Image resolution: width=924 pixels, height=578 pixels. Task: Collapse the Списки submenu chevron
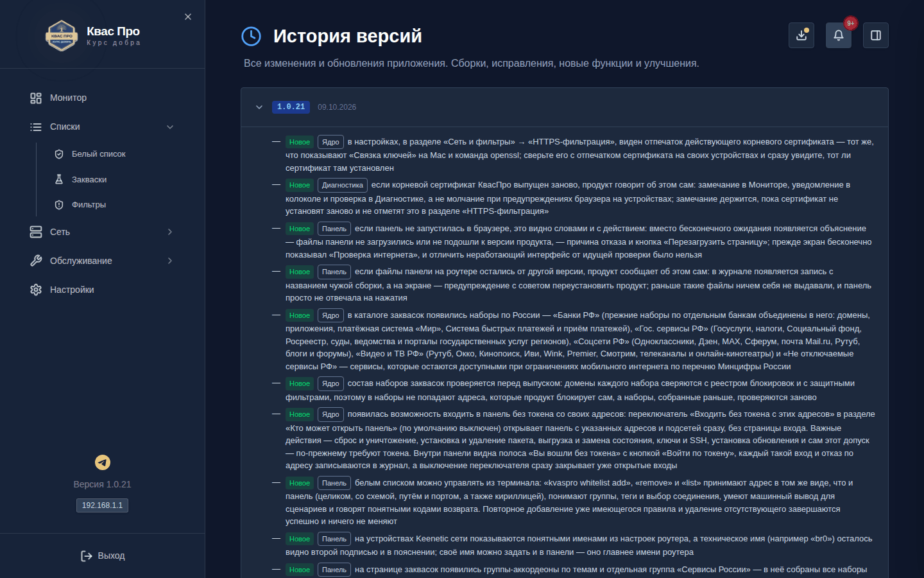click(x=170, y=127)
